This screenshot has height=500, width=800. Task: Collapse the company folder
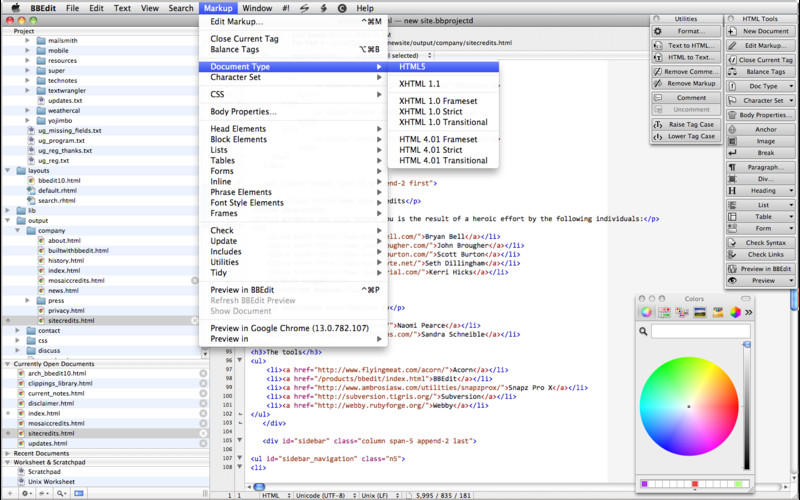18,231
